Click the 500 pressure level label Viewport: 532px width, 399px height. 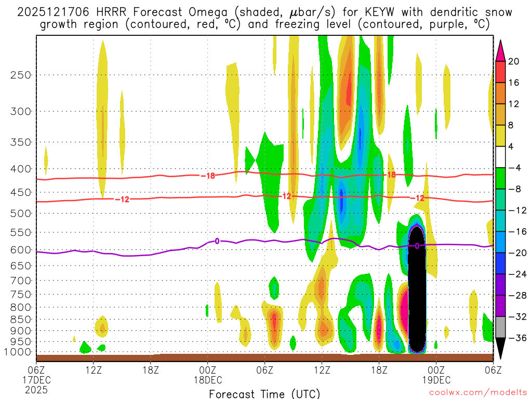[20, 214]
